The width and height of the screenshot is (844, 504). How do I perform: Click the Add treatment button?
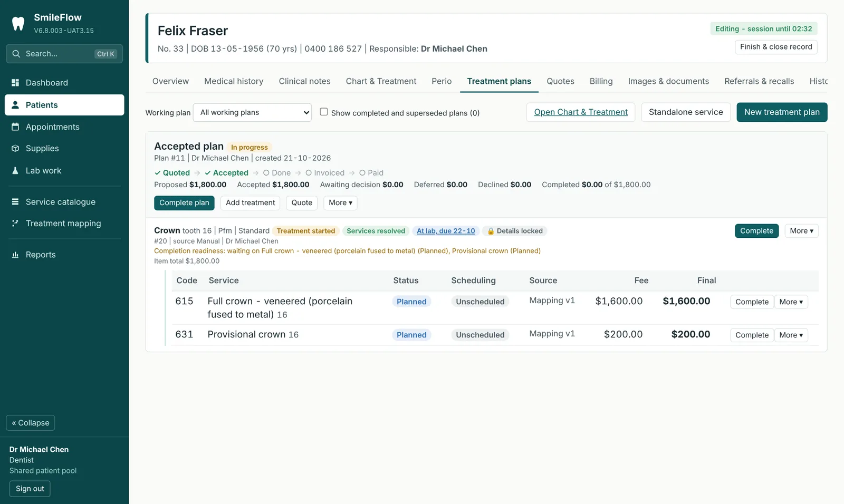point(250,203)
